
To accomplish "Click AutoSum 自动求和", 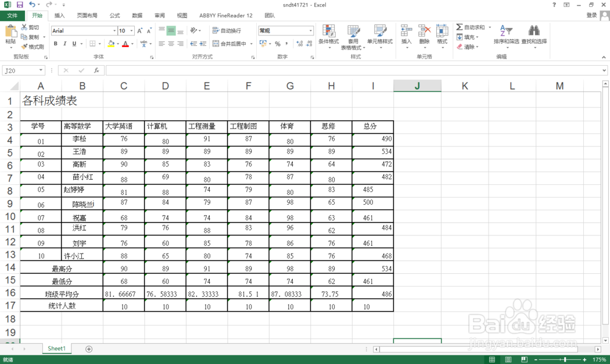I will coord(471,27).
